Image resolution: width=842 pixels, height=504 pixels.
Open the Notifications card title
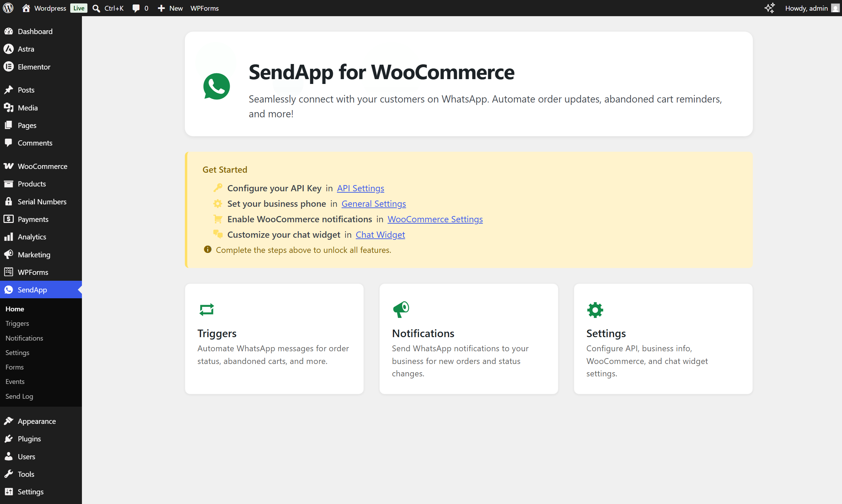tap(423, 333)
